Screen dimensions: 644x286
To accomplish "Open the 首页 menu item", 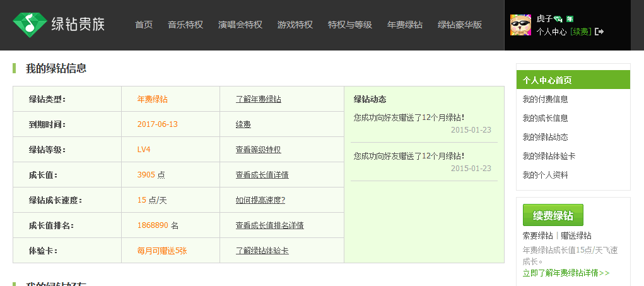I will (144, 25).
